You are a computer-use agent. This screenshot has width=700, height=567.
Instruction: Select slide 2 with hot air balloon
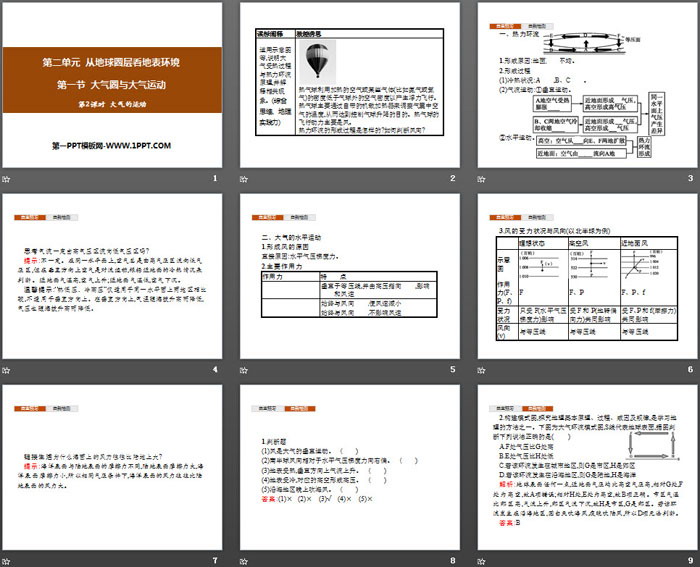(x=350, y=85)
